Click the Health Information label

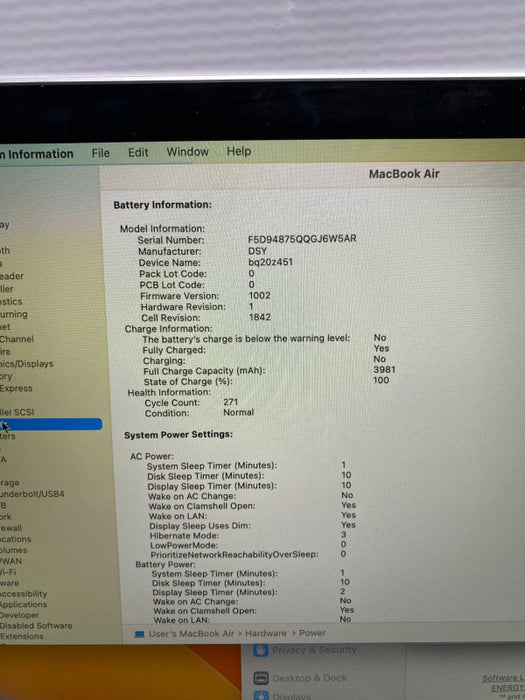click(169, 392)
